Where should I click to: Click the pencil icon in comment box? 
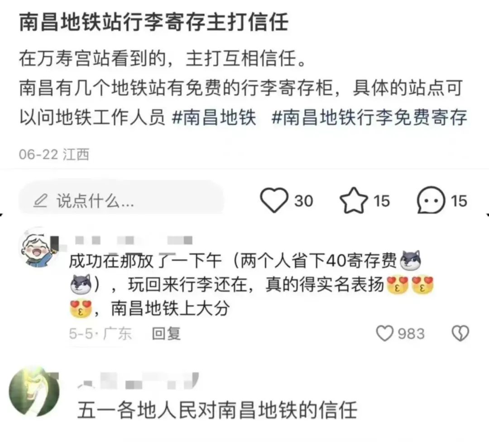[41, 200]
